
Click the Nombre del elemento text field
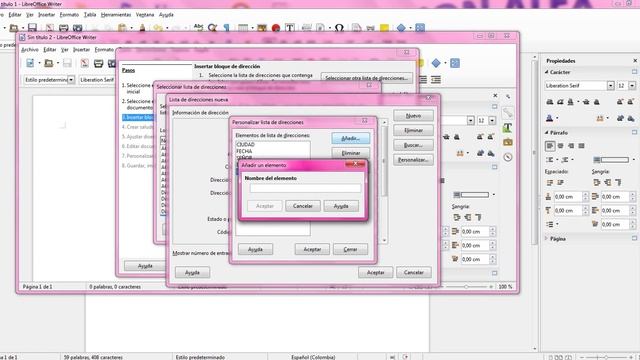tap(305, 188)
